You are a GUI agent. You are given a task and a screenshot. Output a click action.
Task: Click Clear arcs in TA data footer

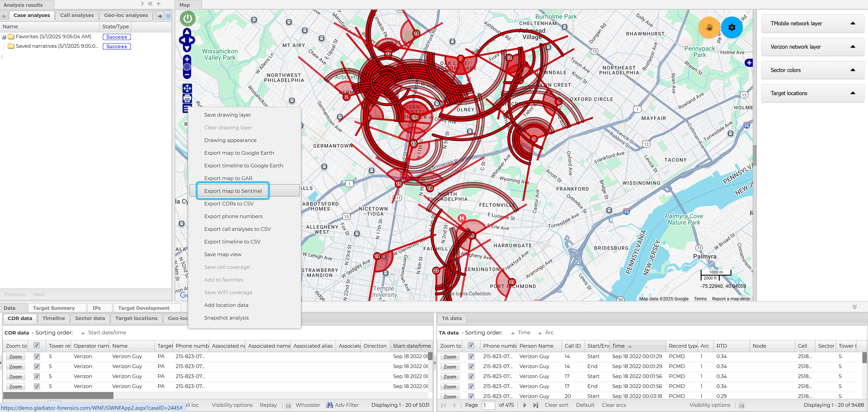pyautogui.click(x=614, y=405)
